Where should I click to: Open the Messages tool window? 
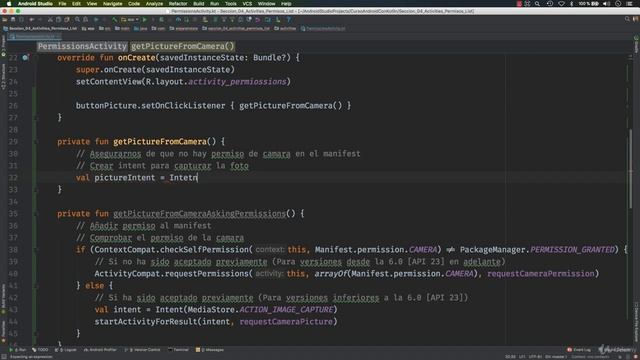[x=210, y=350]
